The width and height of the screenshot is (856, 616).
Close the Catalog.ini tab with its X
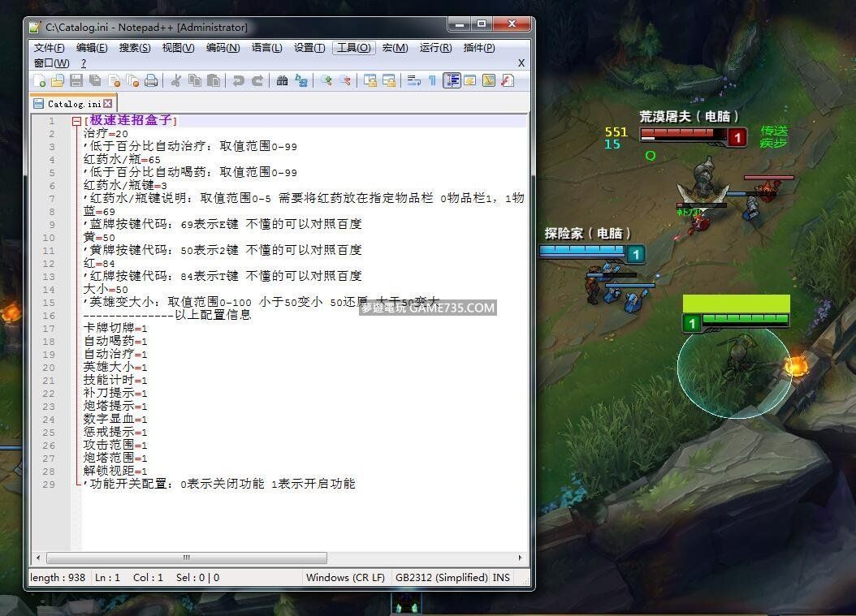tap(108, 104)
